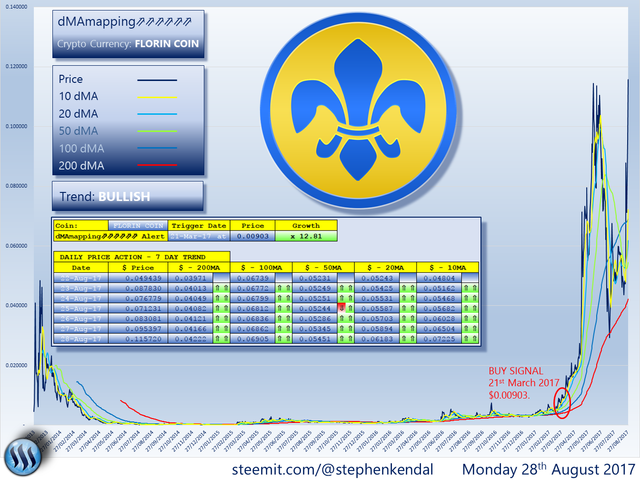Click the '$ - 20MA' column header
640x480 pixels.
pyautogui.click(x=385, y=268)
